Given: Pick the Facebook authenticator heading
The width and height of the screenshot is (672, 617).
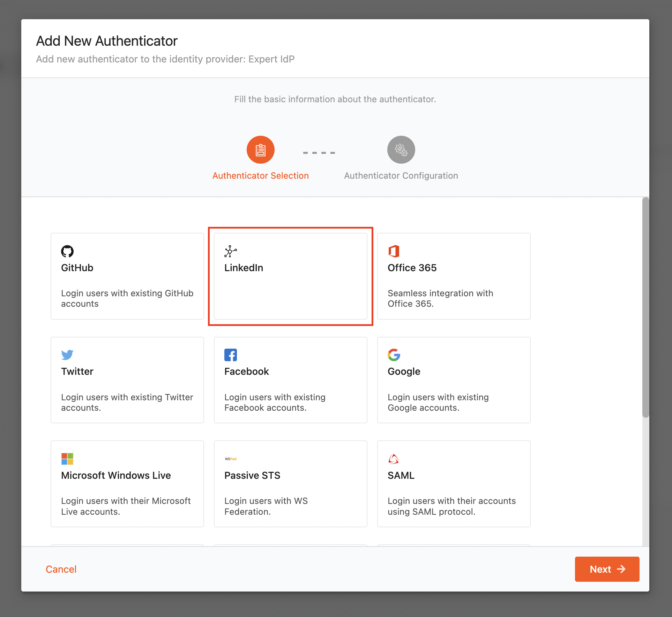Looking at the screenshot, I should pyautogui.click(x=247, y=371).
